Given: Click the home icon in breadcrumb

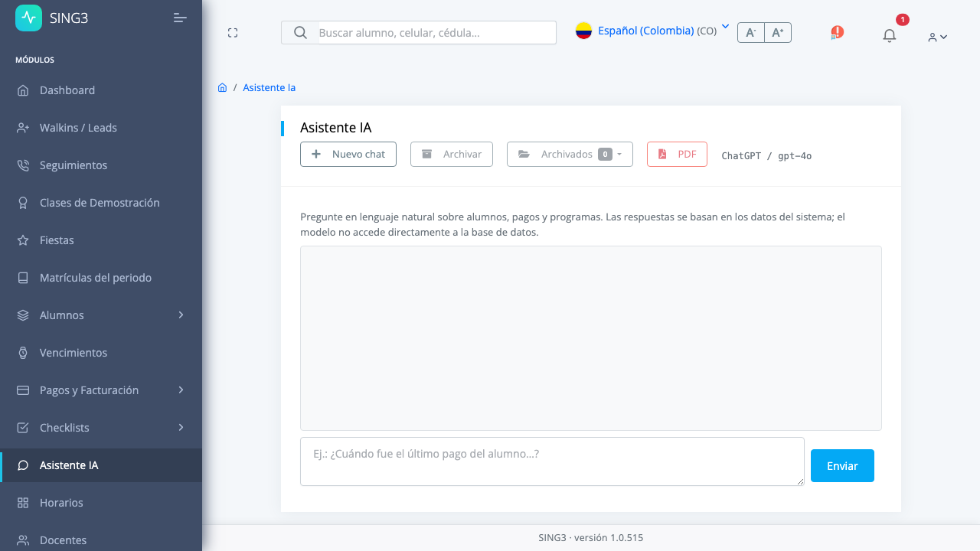Looking at the screenshot, I should (222, 87).
